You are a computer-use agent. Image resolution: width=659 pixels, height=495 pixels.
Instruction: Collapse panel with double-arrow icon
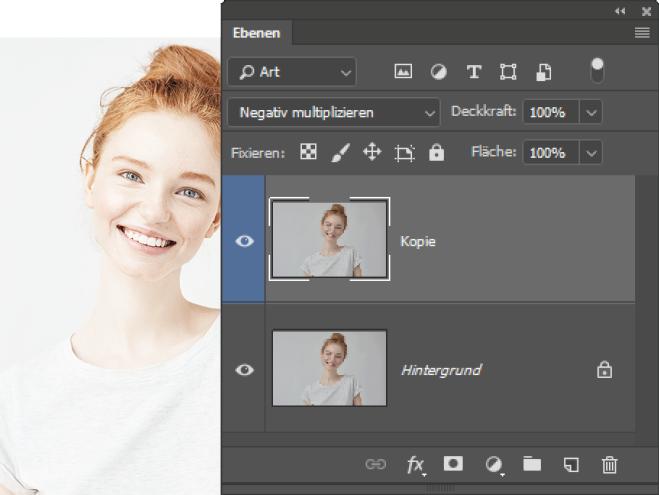[620, 11]
